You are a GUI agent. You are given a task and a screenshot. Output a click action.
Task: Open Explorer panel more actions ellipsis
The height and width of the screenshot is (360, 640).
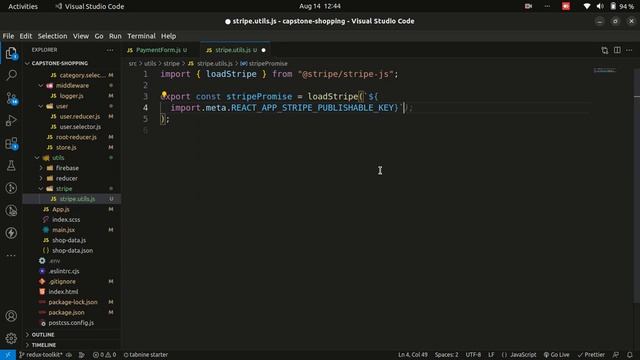110,50
